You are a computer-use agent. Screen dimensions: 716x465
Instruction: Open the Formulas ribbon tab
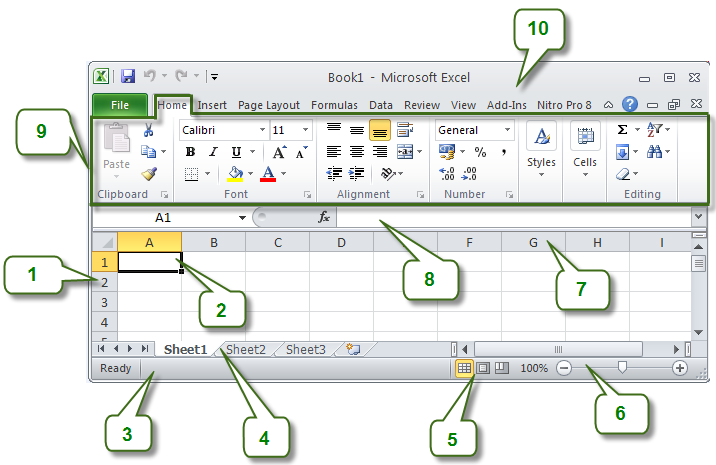pos(334,104)
